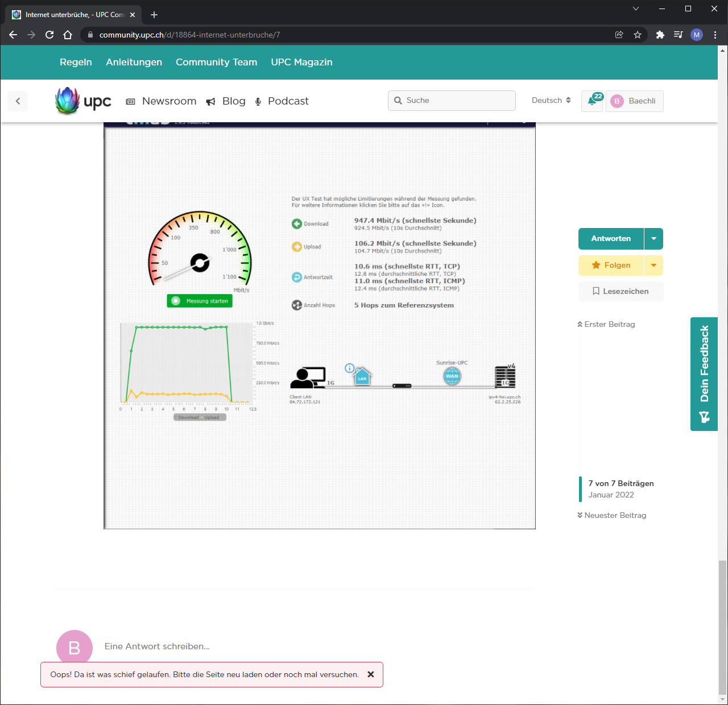Click the post position scrubber handle
The width and height of the screenshot is (728, 705).
581,489
